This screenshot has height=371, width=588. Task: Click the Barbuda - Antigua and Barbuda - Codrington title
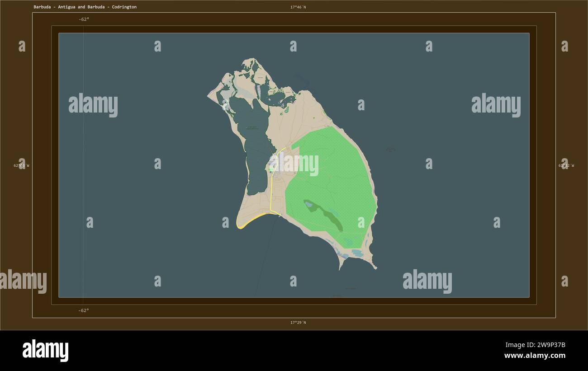[85, 7]
